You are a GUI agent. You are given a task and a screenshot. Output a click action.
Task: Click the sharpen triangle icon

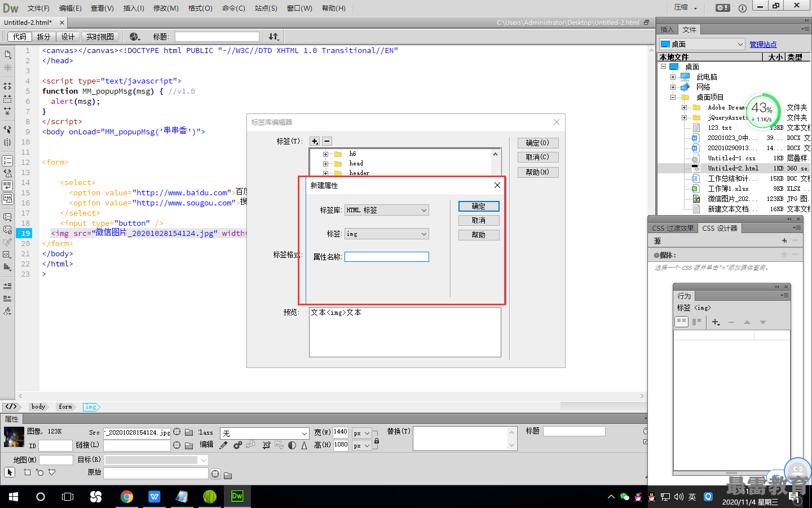pyautogui.click(x=304, y=445)
